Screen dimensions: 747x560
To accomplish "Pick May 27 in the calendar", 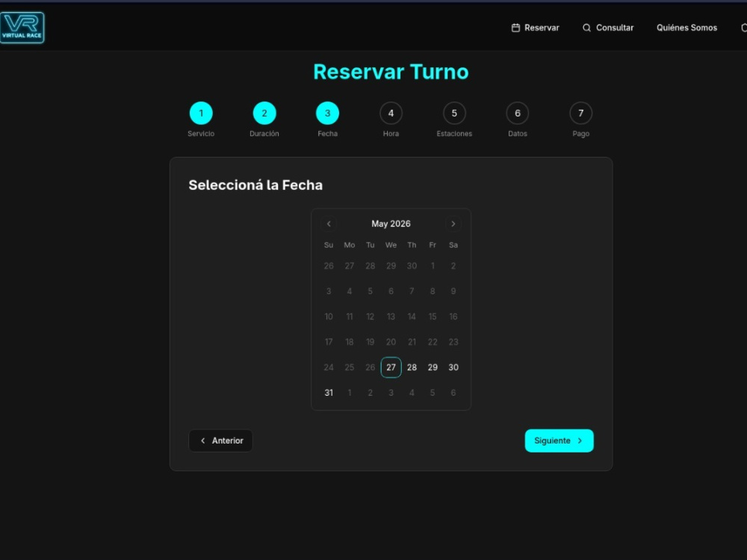I will pyautogui.click(x=391, y=367).
